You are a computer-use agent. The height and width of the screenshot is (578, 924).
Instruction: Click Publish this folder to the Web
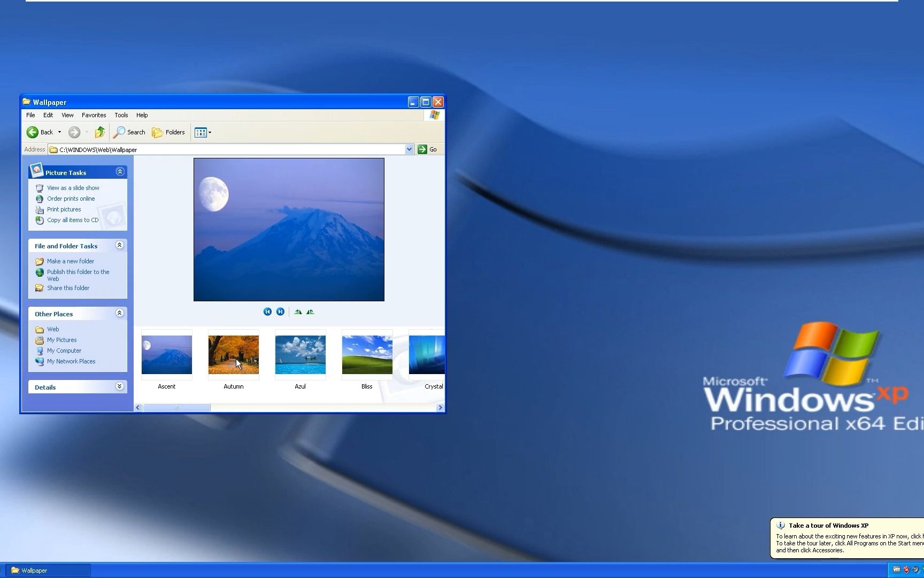(x=78, y=275)
